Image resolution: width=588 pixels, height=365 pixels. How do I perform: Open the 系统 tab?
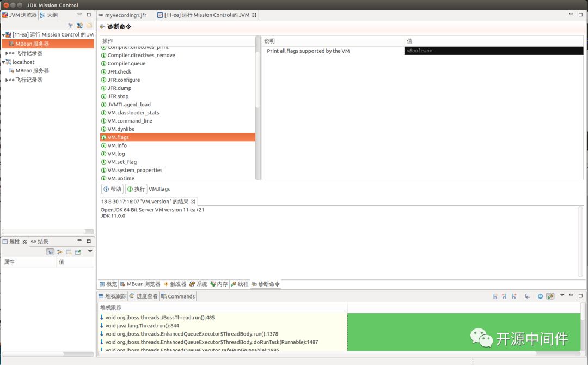point(198,284)
